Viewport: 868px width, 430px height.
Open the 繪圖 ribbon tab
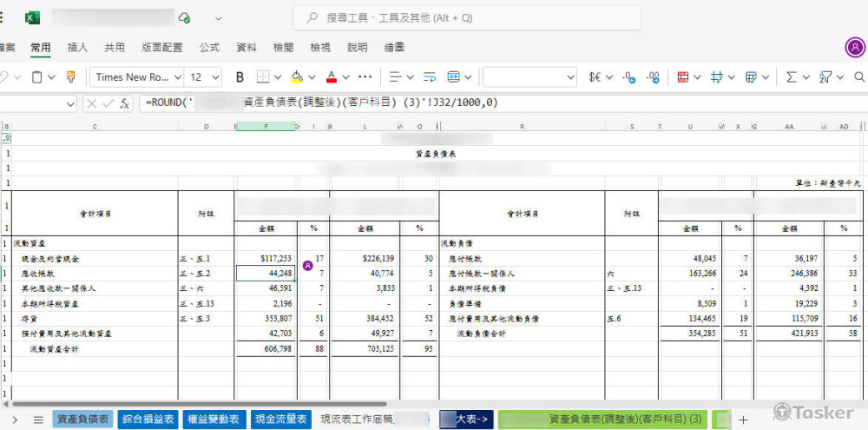(394, 48)
